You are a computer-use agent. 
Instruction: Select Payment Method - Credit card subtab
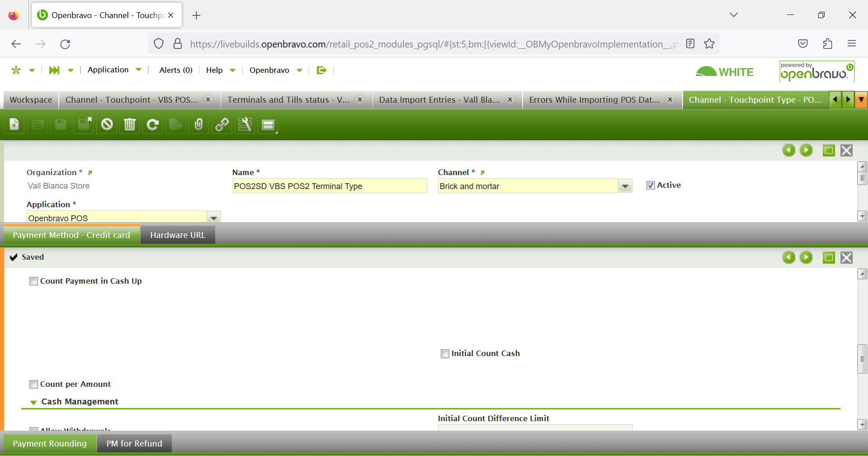click(71, 235)
